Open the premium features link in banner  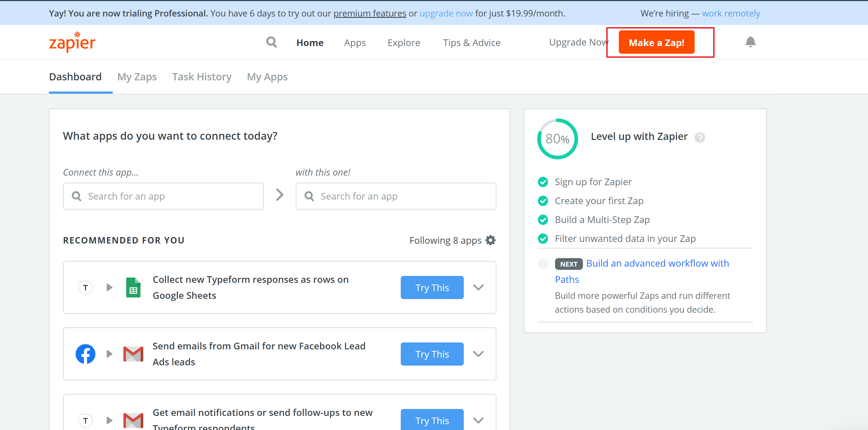click(370, 14)
